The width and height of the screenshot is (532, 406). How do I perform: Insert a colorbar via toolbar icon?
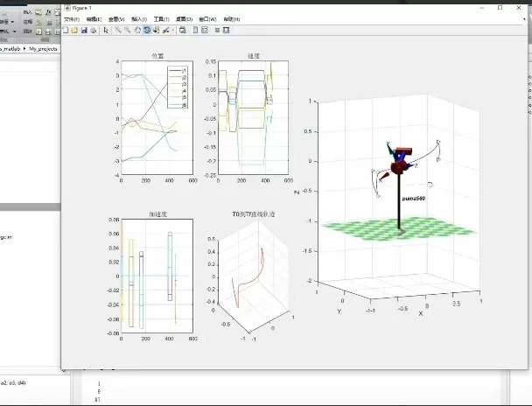(195, 30)
